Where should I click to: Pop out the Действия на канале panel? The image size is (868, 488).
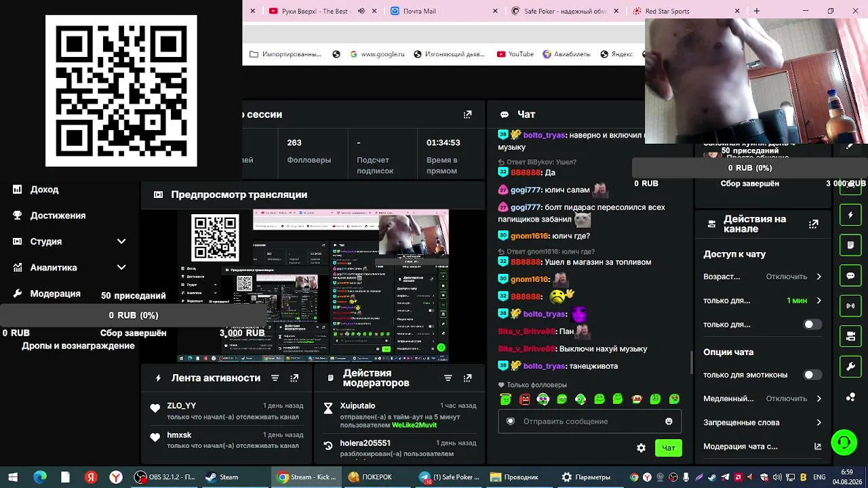814,224
